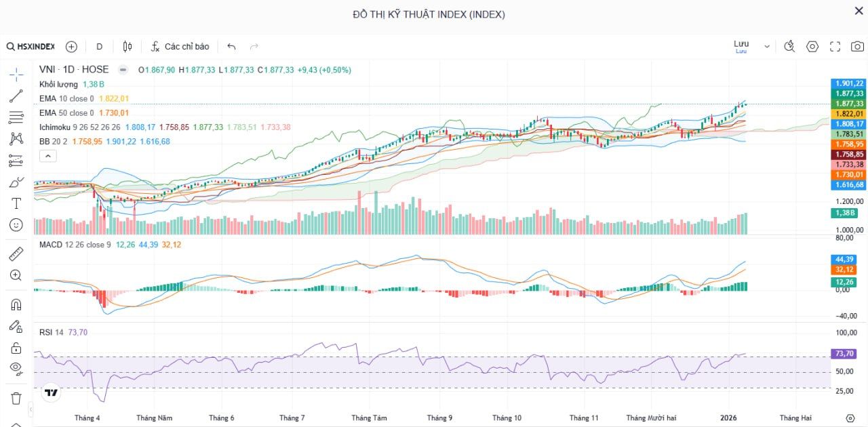Take a chart snapshot with the camera icon
This screenshot has width=868, height=427.
pos(857,47)
